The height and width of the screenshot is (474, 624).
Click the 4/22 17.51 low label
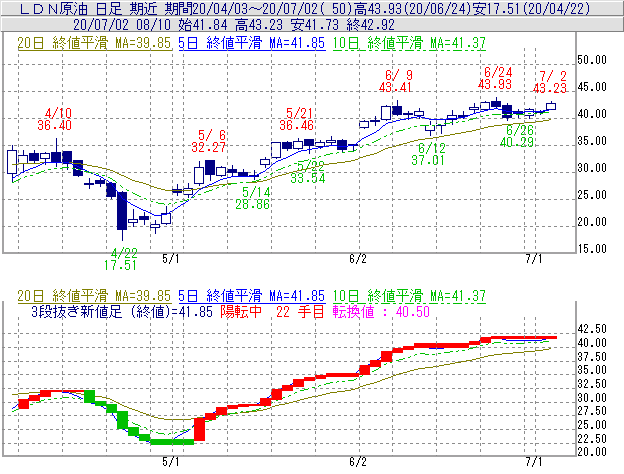point(121,259)
